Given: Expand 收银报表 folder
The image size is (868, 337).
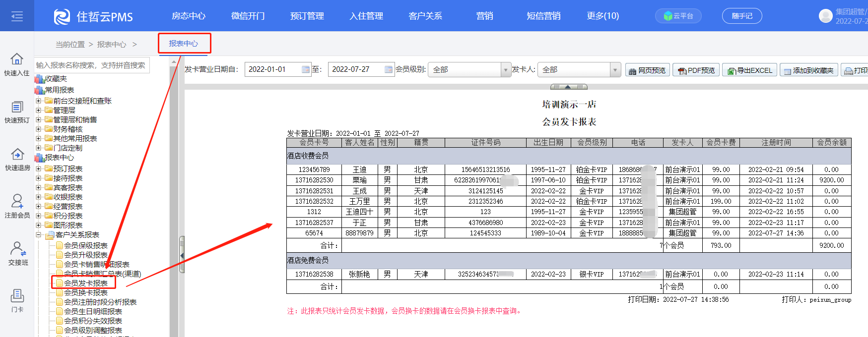Looking at the screenshot, I should point(38,197).
